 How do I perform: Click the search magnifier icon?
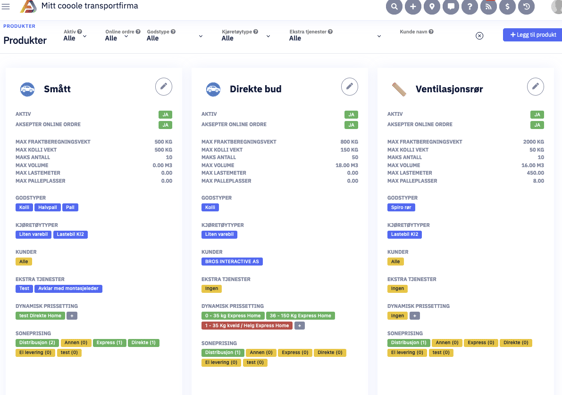tap(394, 6)
